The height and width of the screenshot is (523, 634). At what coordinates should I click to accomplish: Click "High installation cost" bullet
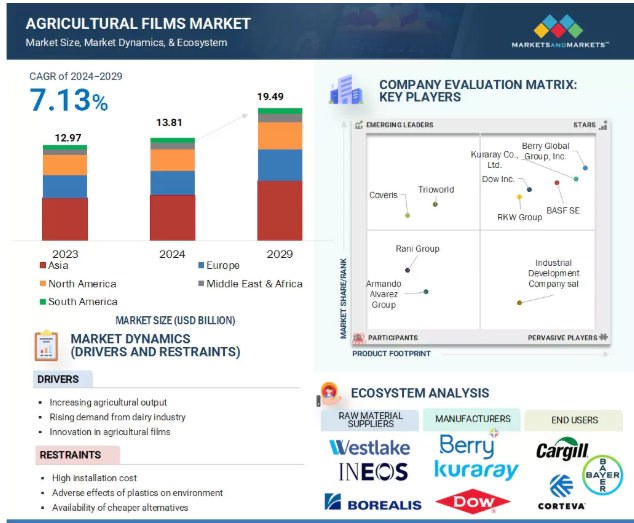[x=94, y=478]
